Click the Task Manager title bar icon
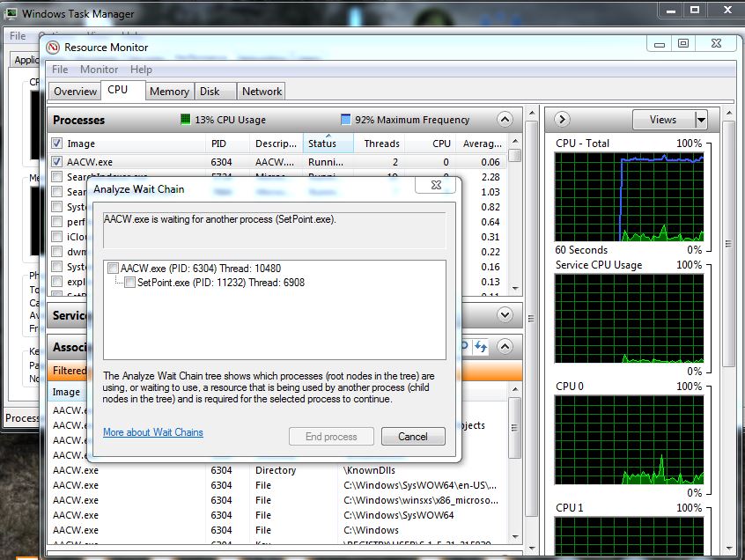The image size is (745, 560). [10, 14]
